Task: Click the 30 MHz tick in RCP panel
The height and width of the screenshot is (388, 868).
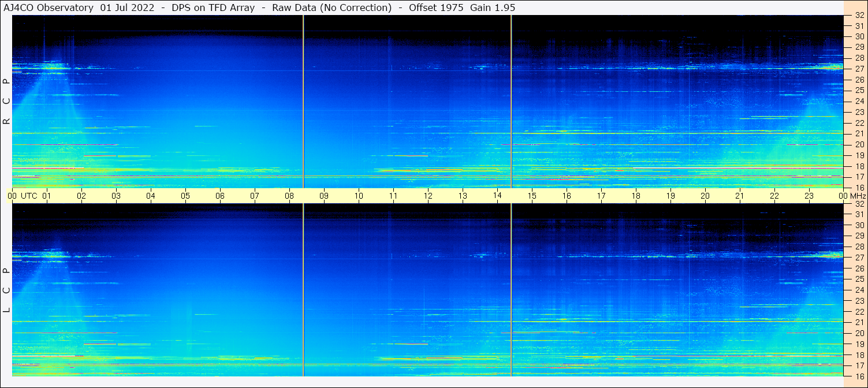Action: point(859,36)
